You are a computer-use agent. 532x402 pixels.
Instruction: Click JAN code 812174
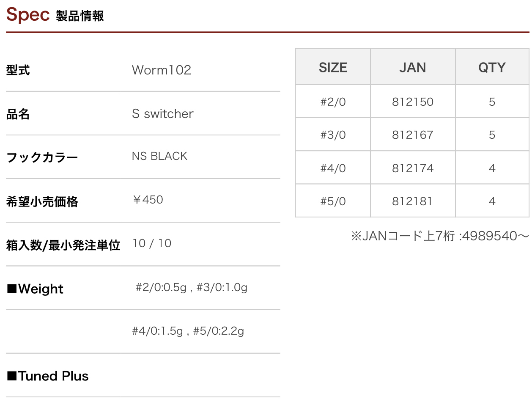pos(413,168)
